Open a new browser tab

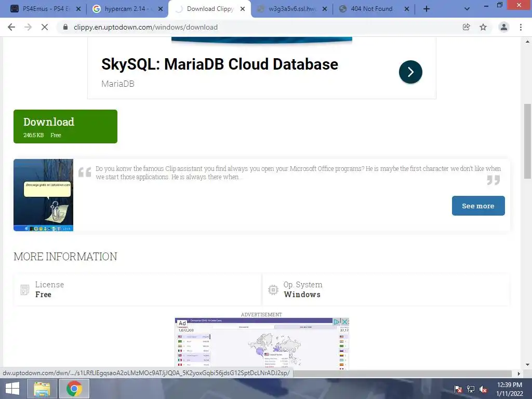pos(427,9)
